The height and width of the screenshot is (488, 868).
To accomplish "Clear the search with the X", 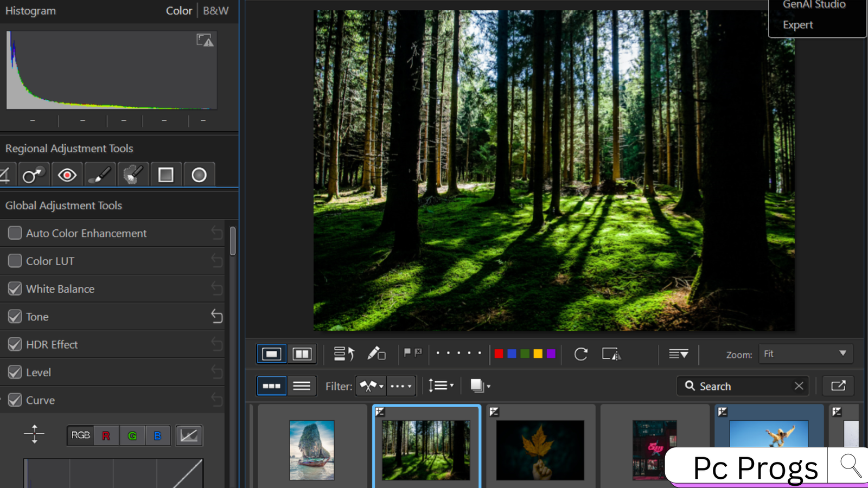I will (x=799, y=386).
